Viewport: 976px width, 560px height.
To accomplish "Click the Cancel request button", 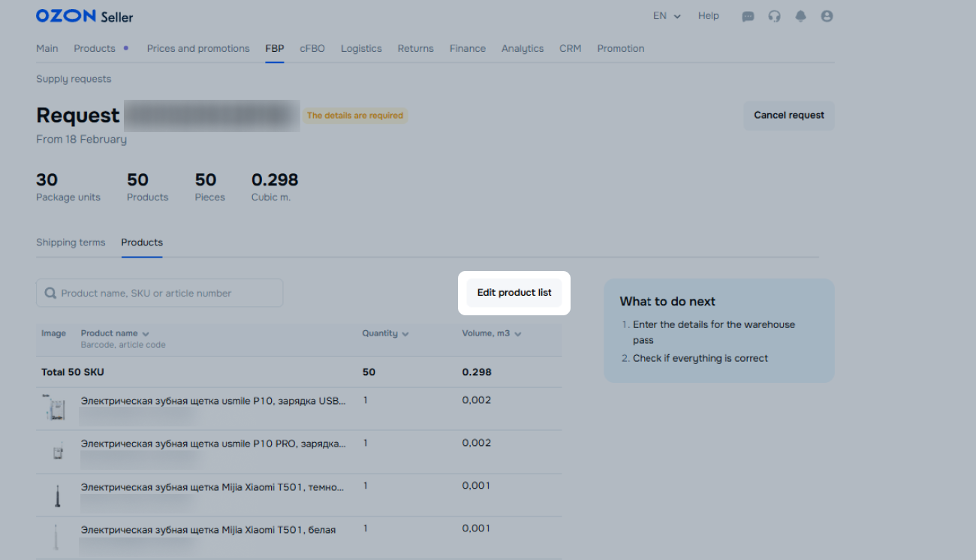I will pos(788,116).
